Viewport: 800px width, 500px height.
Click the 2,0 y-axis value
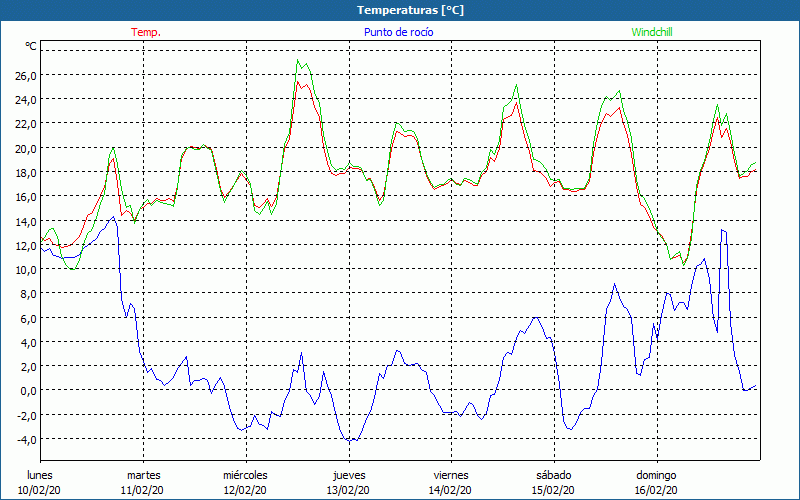(29, 367)
